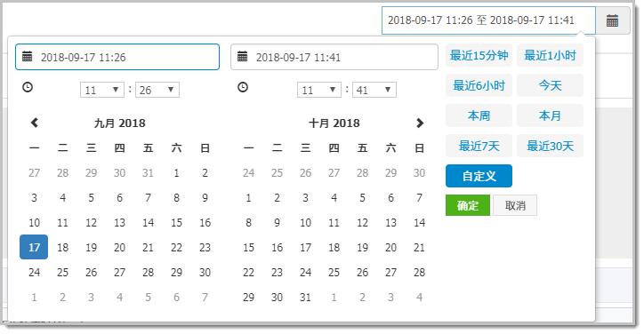Screen dimensions: 644x334
Task: Pick October 20 in right calendar
Action: 390,247
